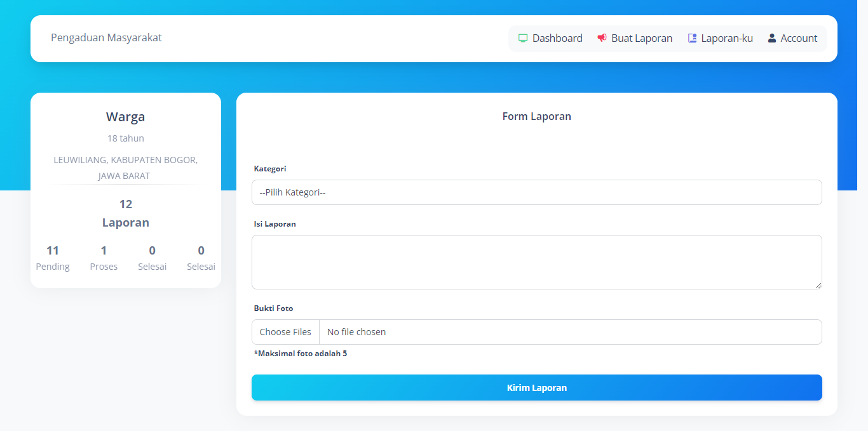This screenshot has height=431, width=868.
Task: Click the Isi Laporan resize handle corner
Action: [x=818, y=285]
